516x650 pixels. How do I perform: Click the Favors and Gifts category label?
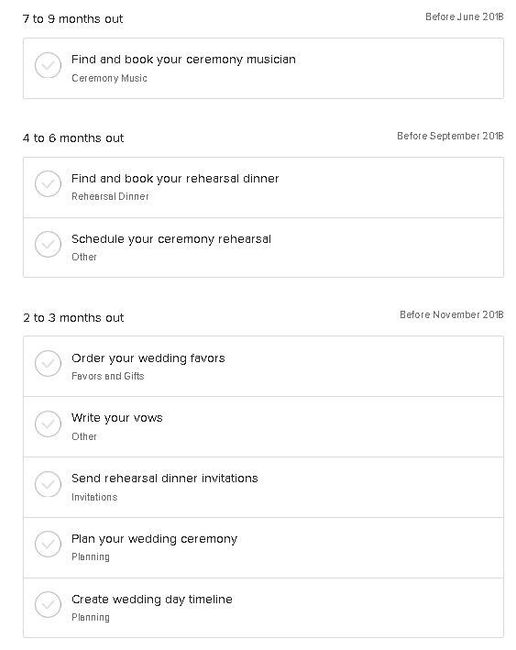108,376
